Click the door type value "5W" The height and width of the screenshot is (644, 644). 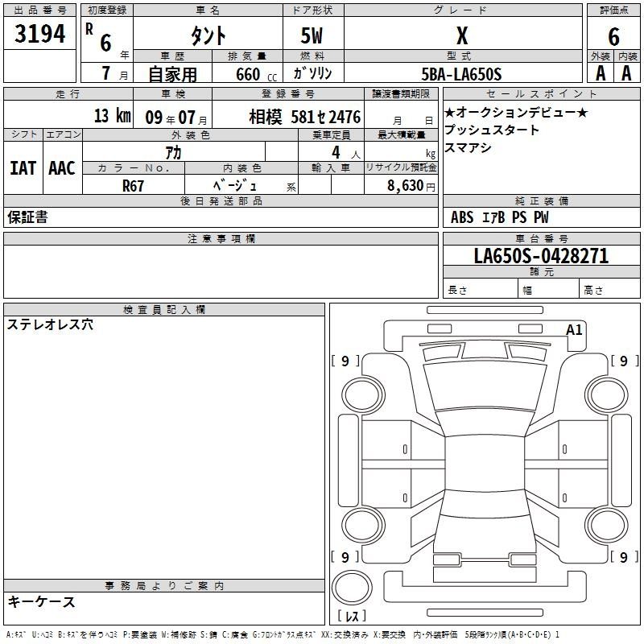tap(312, 35)
